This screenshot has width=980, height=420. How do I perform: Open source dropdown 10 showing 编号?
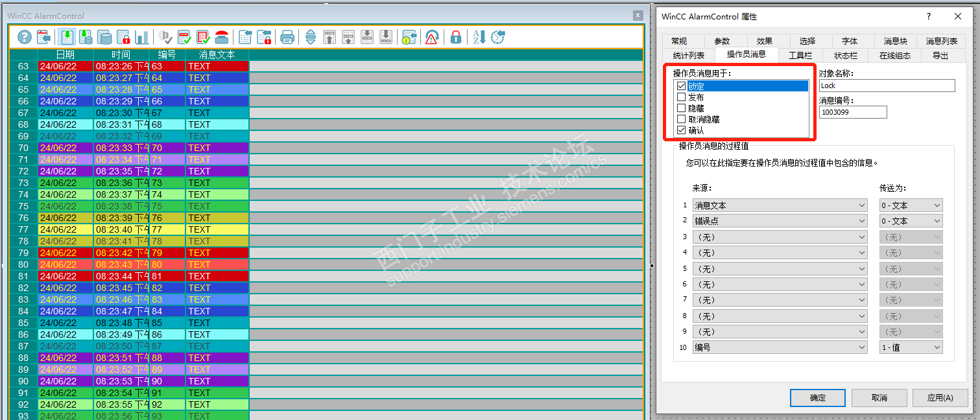coord(780,347)
